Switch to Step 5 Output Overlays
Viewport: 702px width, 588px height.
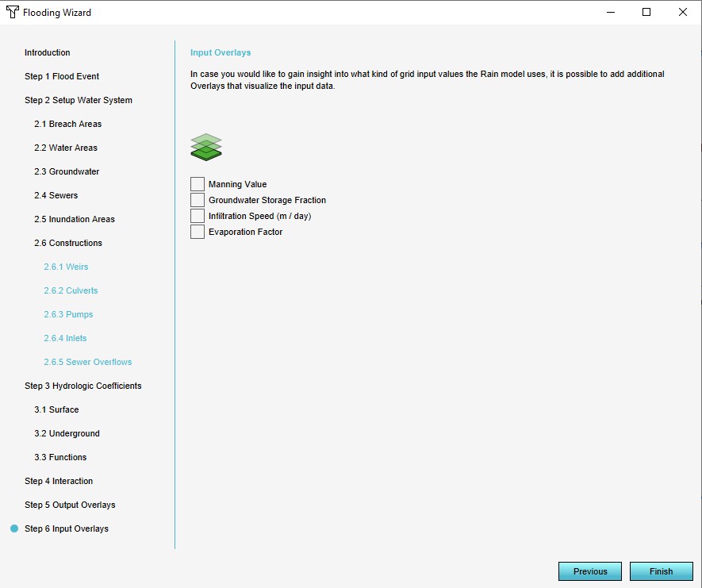point(70,505)
